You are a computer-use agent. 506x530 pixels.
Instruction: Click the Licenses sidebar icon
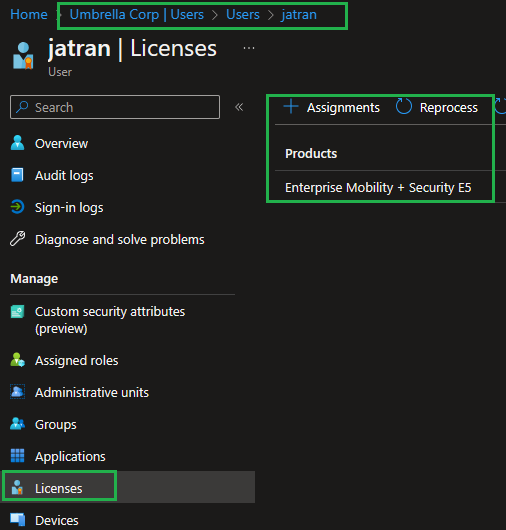coord(17,487)
